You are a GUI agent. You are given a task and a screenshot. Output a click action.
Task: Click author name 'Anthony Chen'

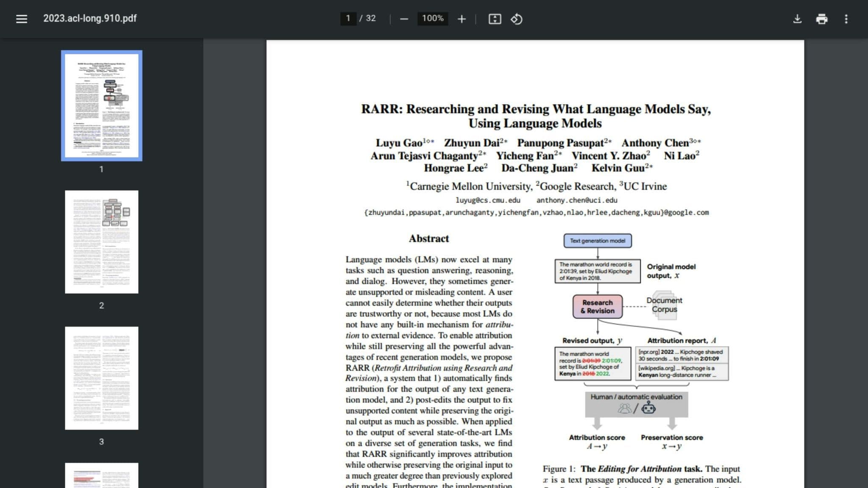pos(655,143)
